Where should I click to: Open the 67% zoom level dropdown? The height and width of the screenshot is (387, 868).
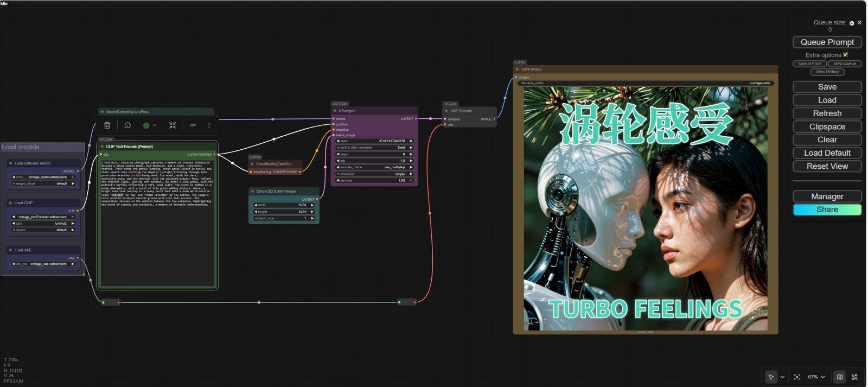pyautogui.click(x=816, y=377)
